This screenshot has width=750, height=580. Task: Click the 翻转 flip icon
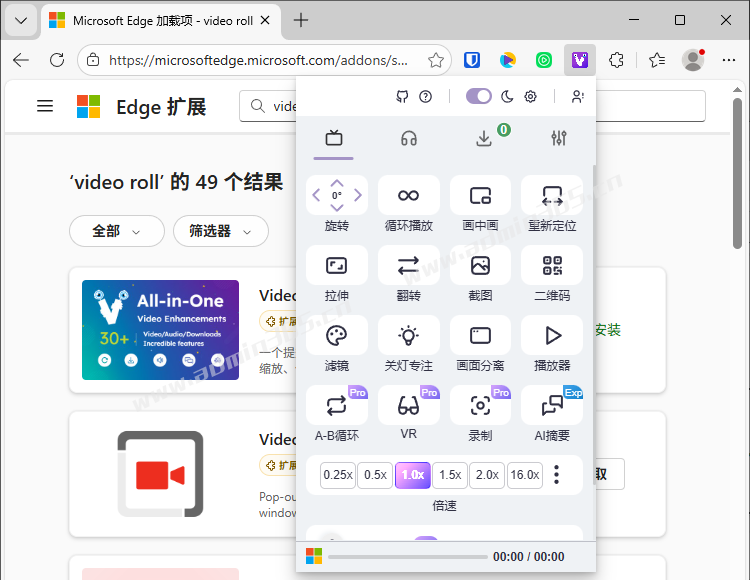pos(408,266)
